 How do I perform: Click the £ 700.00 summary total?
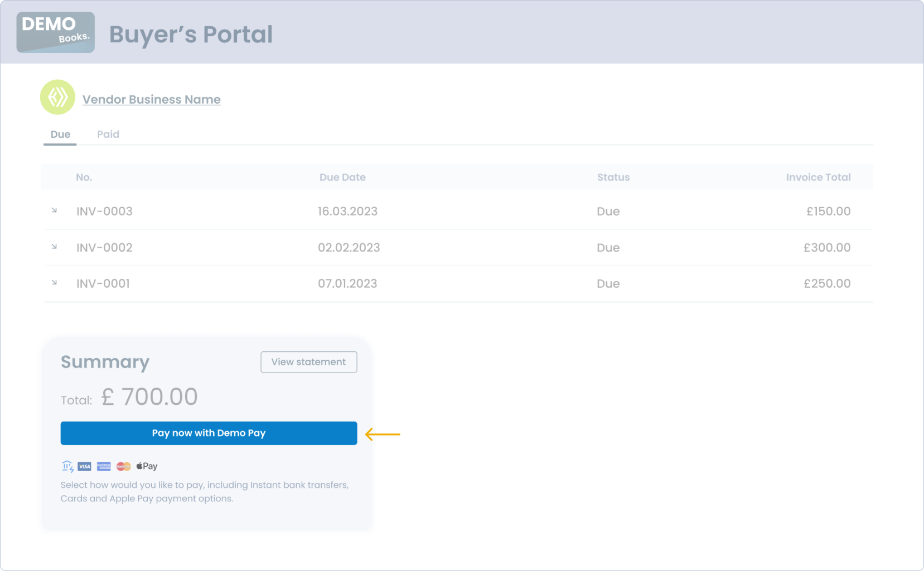pos(149,397)
